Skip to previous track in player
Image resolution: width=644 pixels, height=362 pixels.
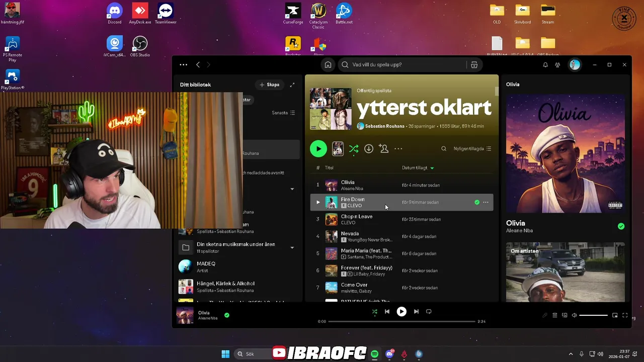(387, 312)
